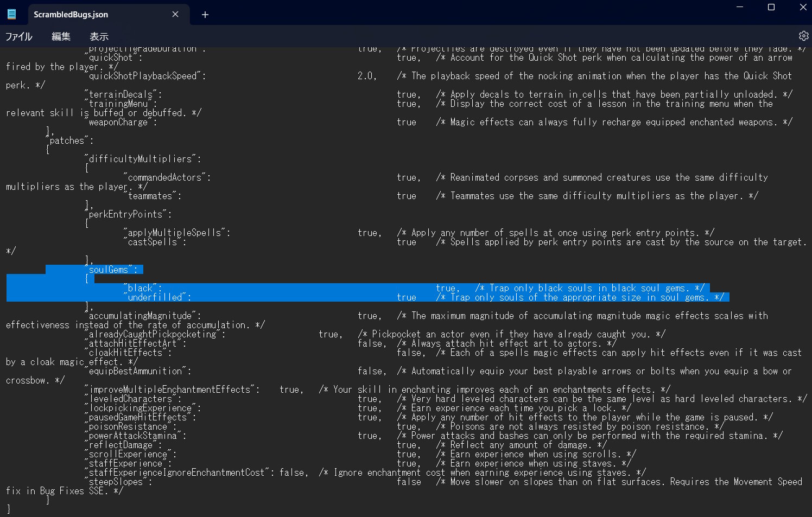Viewport: 812px width, 517px height.
Task: Select the ScrambledBugs.json tab
Action: [71, 15]
